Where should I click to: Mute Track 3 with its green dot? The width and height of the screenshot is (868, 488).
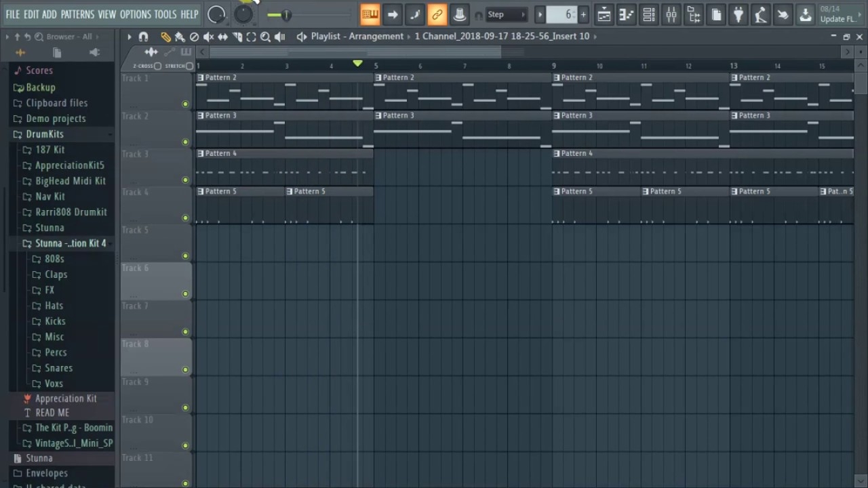coord(185,180)
